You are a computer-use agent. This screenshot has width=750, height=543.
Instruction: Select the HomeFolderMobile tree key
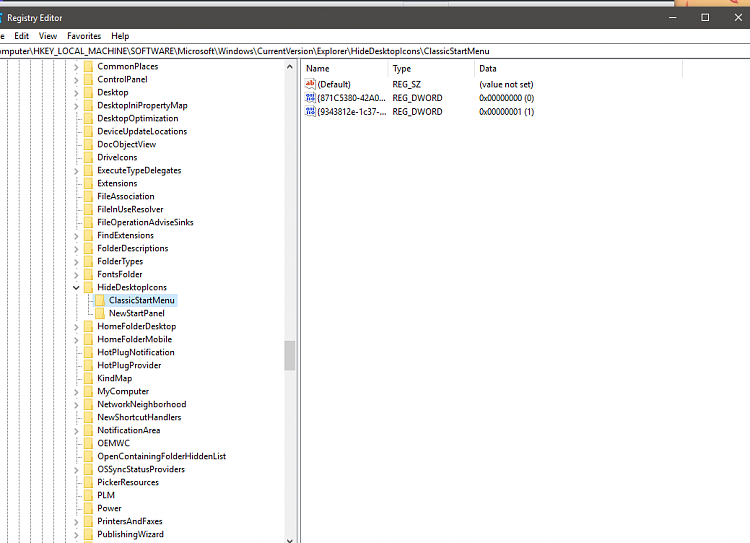[x=134, y=339]
